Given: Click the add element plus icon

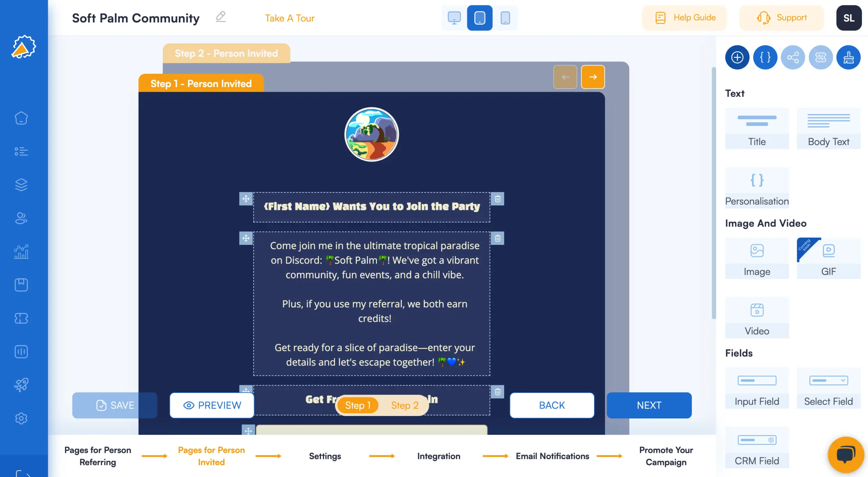Looking at the screenshot, I should tap(737, 57).
